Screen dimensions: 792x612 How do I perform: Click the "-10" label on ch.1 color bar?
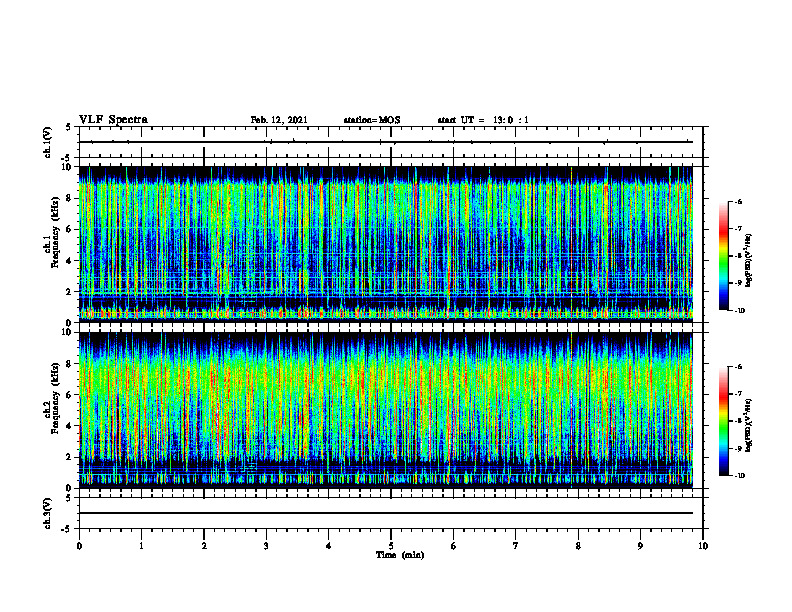tap(740, 311)
